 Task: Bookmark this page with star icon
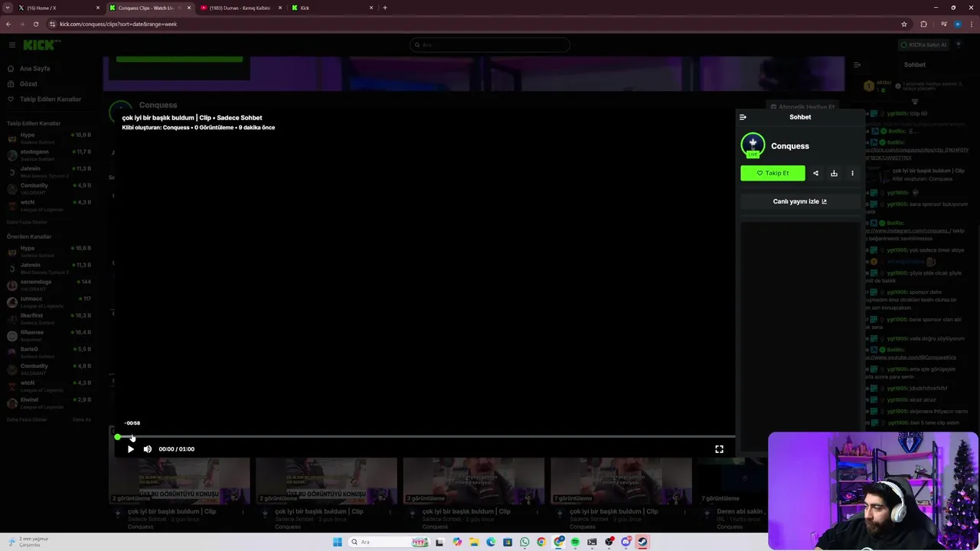point(904,24)
